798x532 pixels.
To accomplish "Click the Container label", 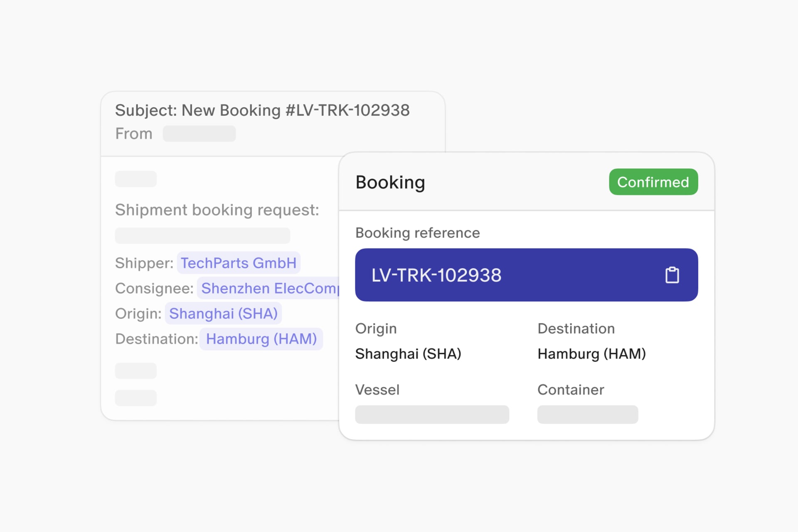I will [570, 390].
